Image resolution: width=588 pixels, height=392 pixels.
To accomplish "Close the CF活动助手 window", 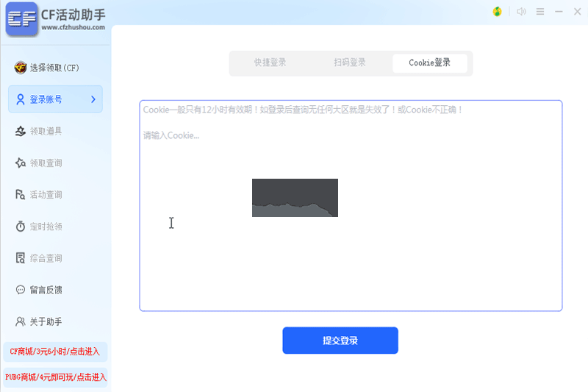I will click(x=578, y=12).
